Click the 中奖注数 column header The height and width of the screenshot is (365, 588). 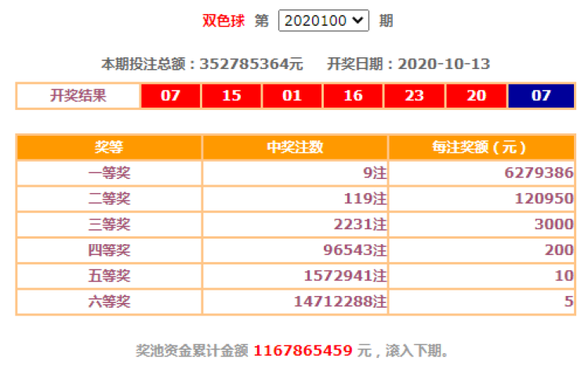(295, 148)
